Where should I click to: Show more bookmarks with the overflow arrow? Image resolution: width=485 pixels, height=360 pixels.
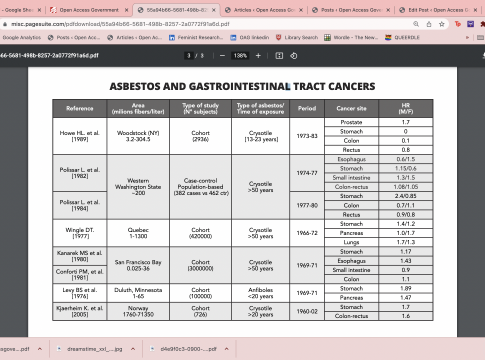(467, 38)
